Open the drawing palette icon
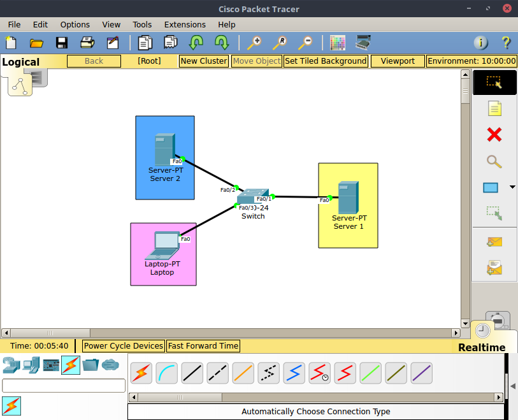This screenshot has width=518, height=420. coord(338,43)
